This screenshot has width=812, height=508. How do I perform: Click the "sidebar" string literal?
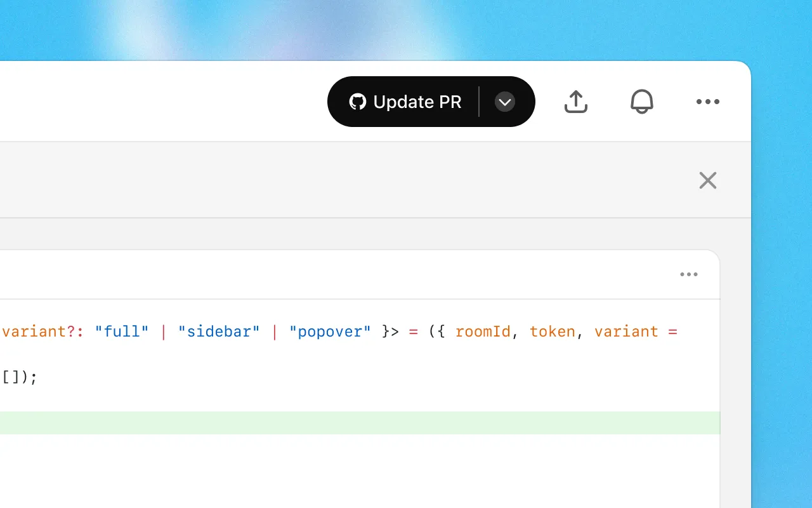[x=219, y=331]
